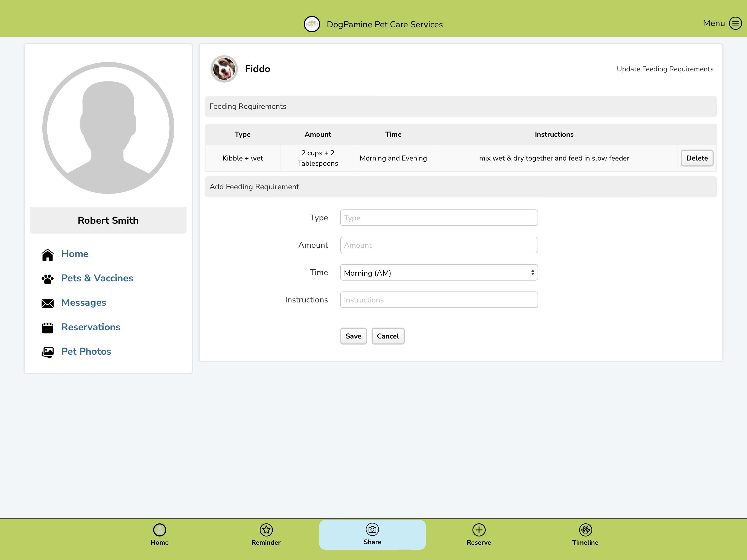Click Robert Smith's profile avatar
This screenshot has width=747, height=560.
tap(108, 128)
